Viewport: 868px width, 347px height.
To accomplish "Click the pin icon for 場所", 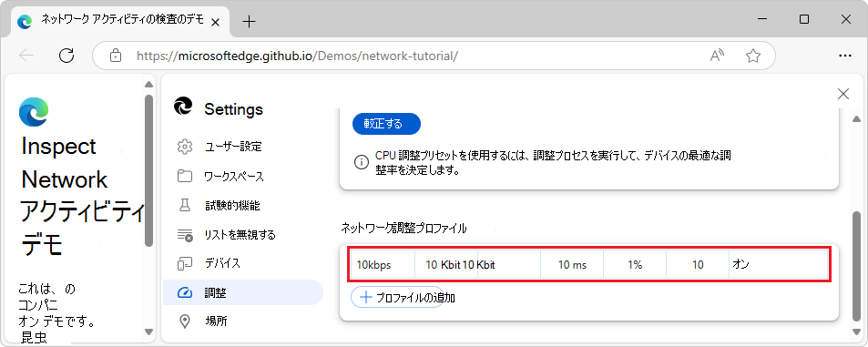I will pos(184,321).
